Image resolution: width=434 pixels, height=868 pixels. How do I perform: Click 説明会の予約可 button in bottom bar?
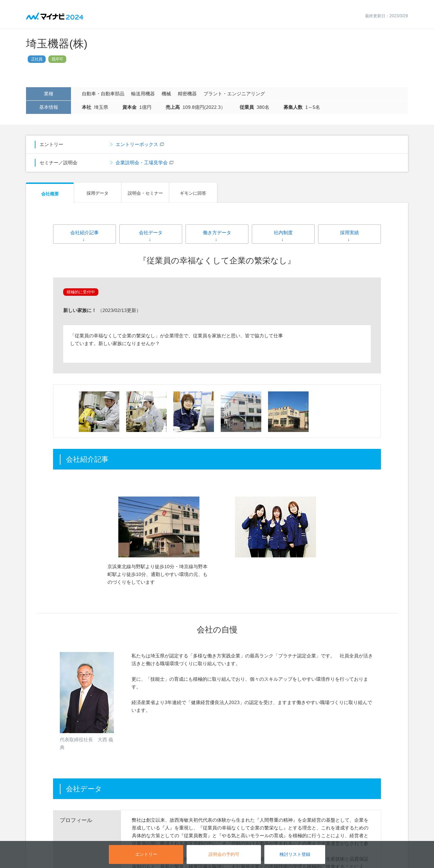pos(224,854)
